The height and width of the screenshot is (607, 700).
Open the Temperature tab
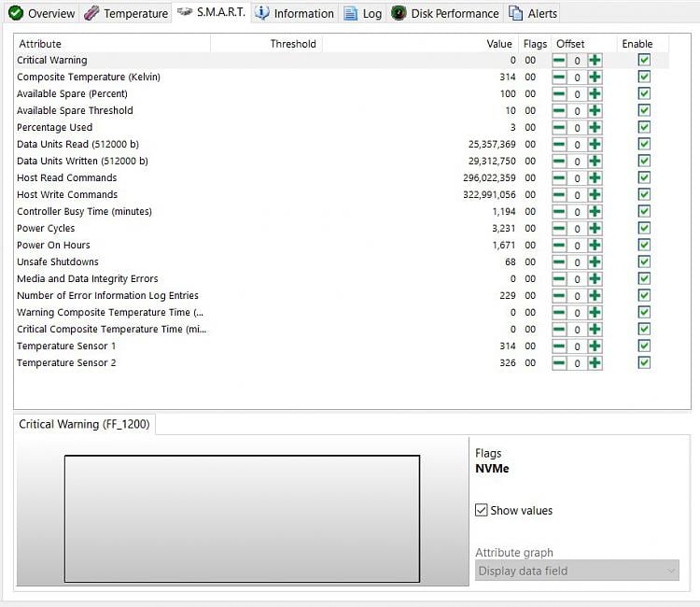coord(126,13)
